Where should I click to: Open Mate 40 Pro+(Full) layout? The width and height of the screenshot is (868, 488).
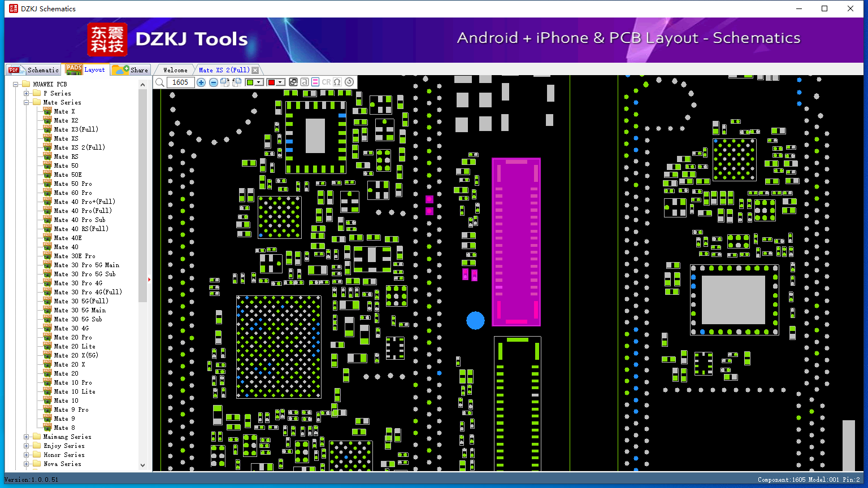tap(85, 202)
